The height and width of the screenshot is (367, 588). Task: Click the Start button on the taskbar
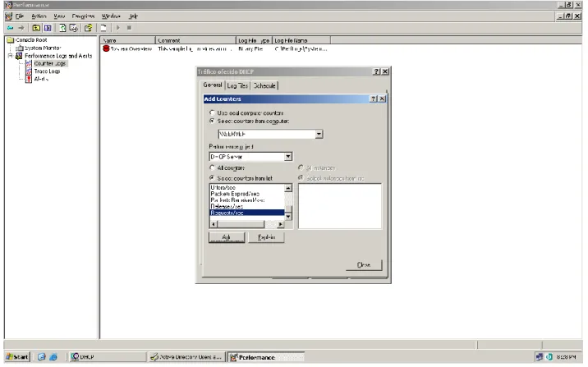pos(17,357)
